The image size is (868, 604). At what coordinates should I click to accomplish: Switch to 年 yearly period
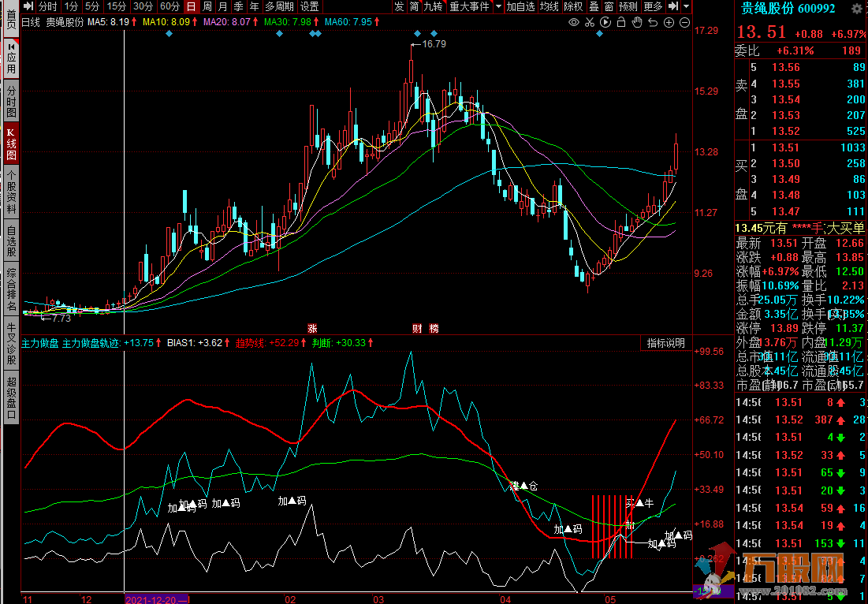[254, 6]
